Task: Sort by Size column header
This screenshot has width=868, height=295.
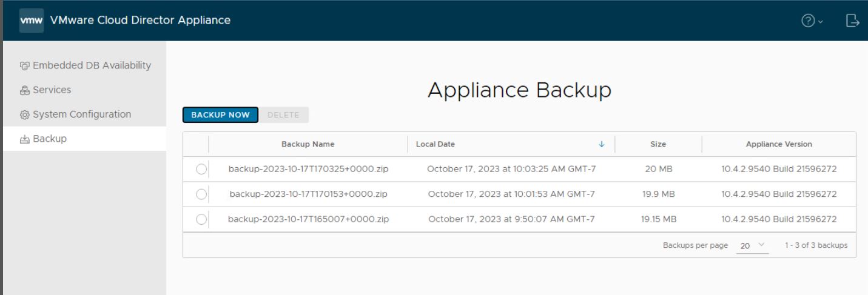Action: [x=658, y=144]
